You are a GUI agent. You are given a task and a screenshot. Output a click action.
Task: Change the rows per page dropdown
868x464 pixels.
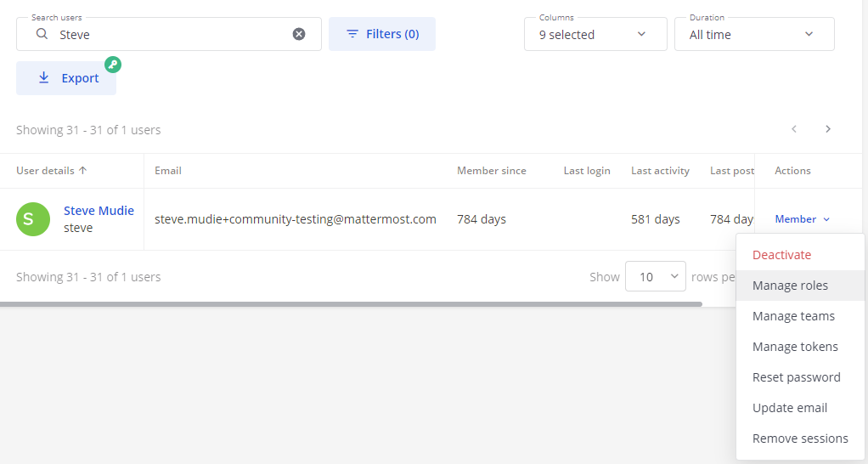655,277
